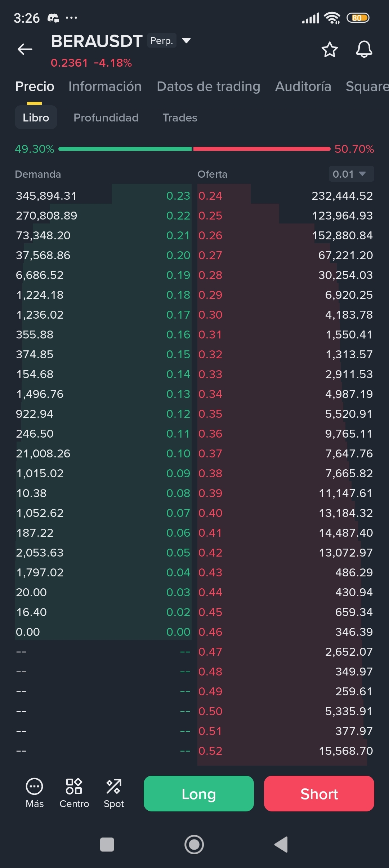
Task: Tap the green Long button
Action: coord(199,793)
